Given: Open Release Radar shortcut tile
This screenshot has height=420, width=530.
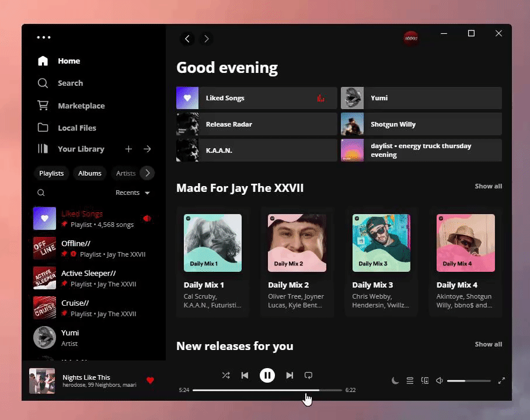Looking at the screenshot, I should pyautogui.click(x=257, y=124).
